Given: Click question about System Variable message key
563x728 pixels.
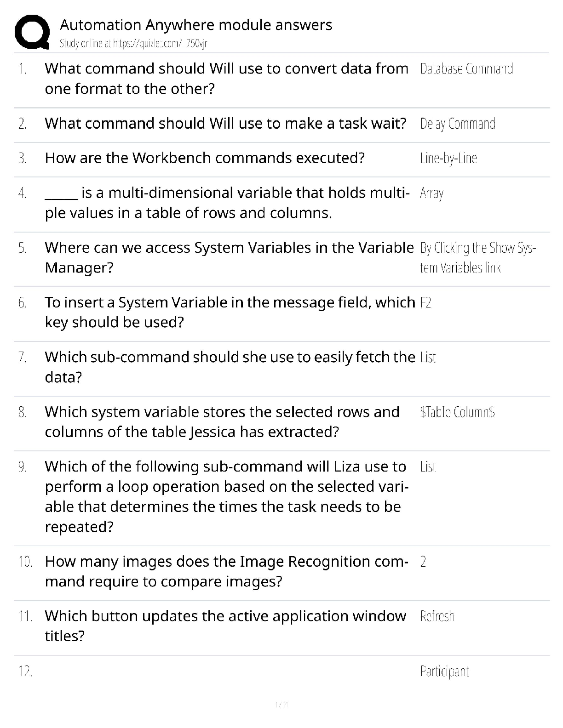Looking at the screenshot, I should click(230, 312).
